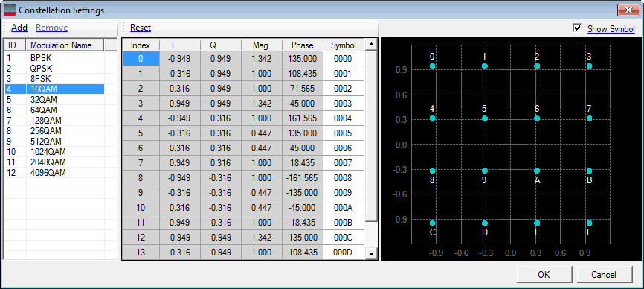Click phase value 161.565

(302, 118)
